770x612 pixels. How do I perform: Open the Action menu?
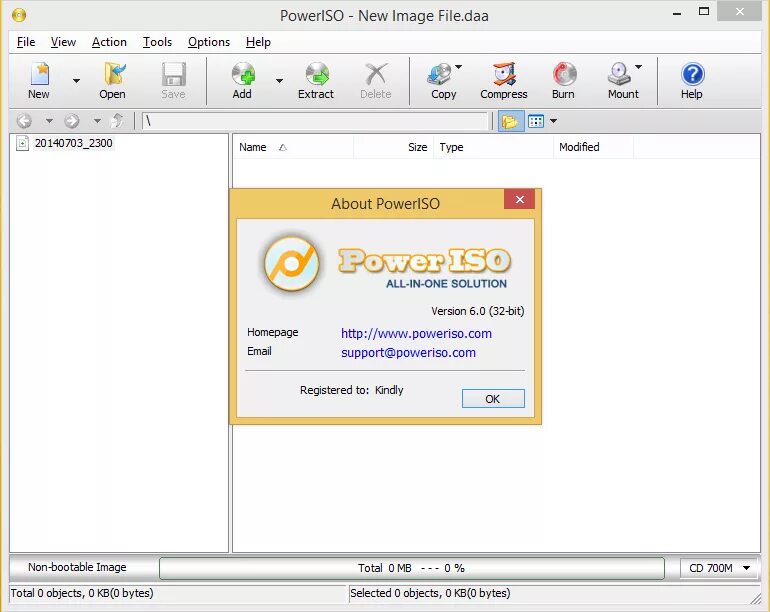(110, 42)
